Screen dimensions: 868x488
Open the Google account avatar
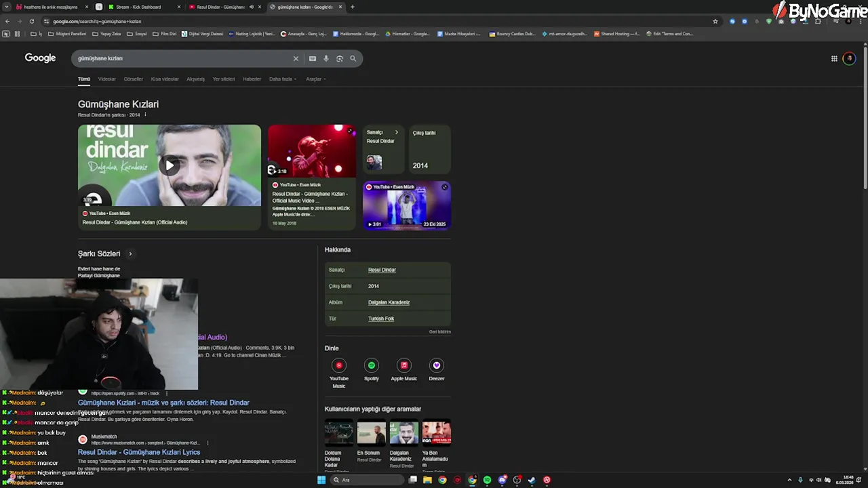click(x=849, y=58)
